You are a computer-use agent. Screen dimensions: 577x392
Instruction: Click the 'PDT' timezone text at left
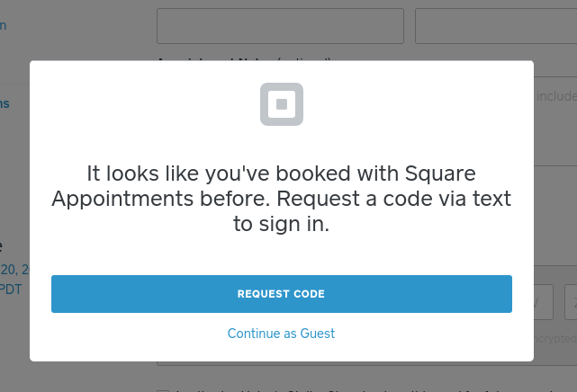(x=11, y=290)
